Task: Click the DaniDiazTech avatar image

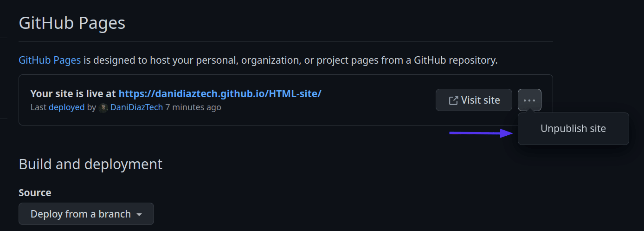Action: pyautogui.click(x=103, y=107)
